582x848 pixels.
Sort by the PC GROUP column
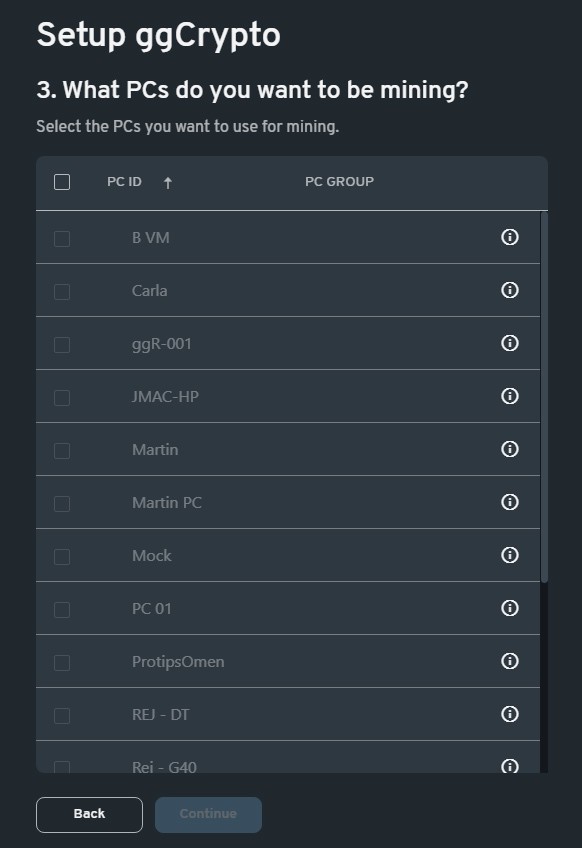(339, 182)
